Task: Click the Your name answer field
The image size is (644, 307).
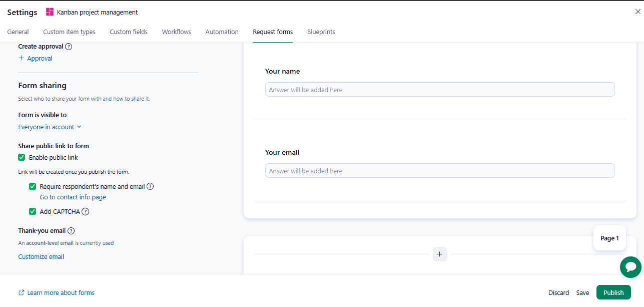Action: tap(440, 90)
